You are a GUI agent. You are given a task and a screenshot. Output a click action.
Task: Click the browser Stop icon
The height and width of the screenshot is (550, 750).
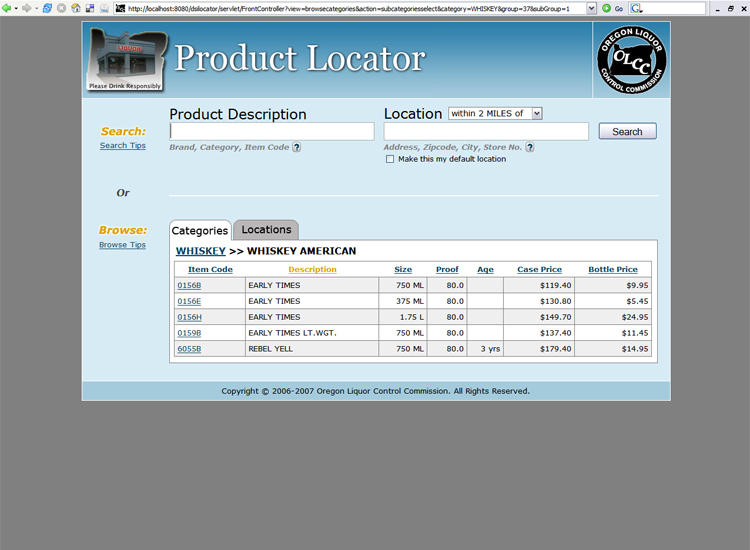tap(61, 8)
